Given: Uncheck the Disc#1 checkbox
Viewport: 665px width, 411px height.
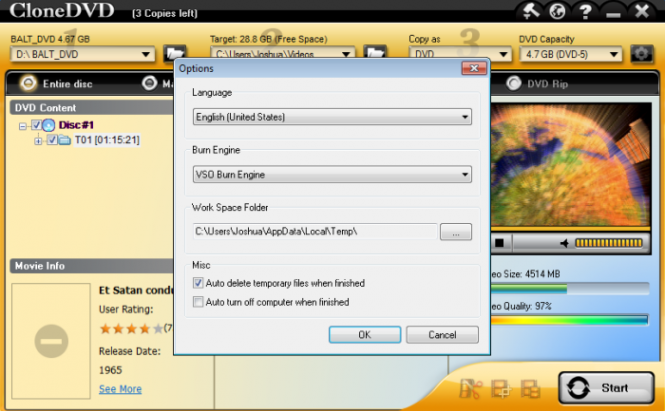Looking at the screenshot, I should [36, 125].
